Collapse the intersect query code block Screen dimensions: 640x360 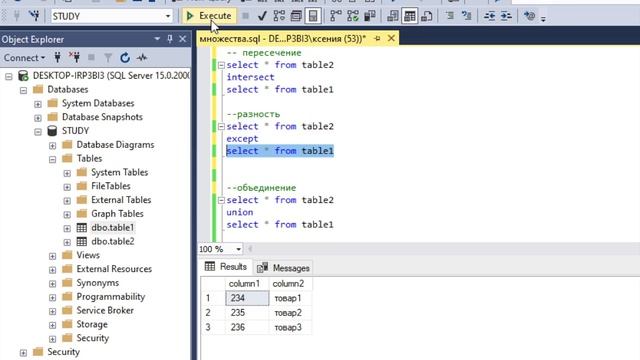[221, 65]
